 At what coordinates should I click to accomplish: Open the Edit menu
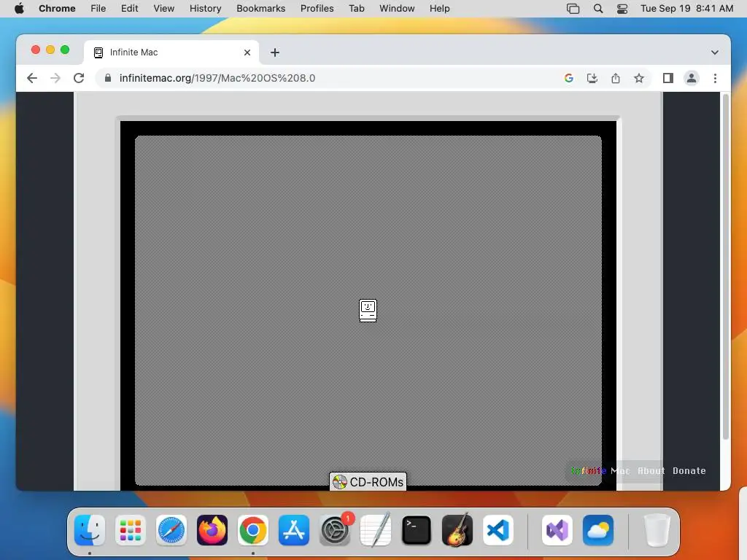[x=129, y=9]
